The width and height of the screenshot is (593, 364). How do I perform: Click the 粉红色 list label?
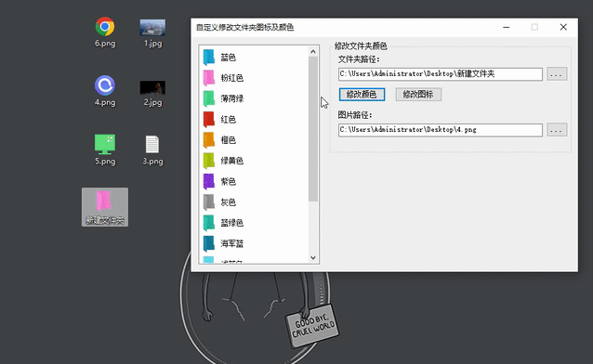(232, 78)
